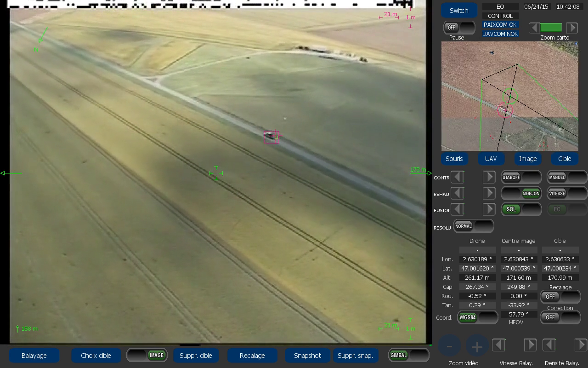Toggle the Pause OFF switch

[459, 28]
